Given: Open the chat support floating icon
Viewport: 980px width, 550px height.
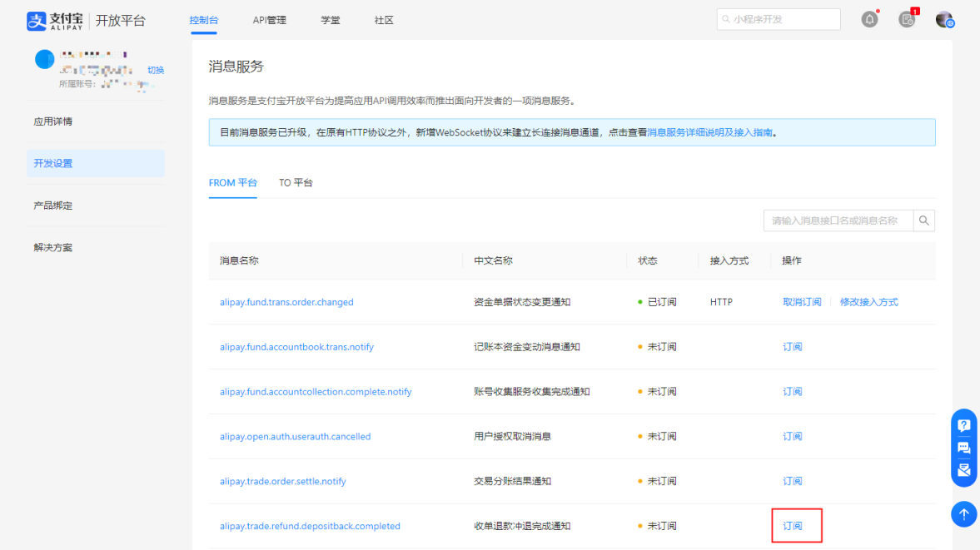Looking at the screenshot, I should [963, 448].
